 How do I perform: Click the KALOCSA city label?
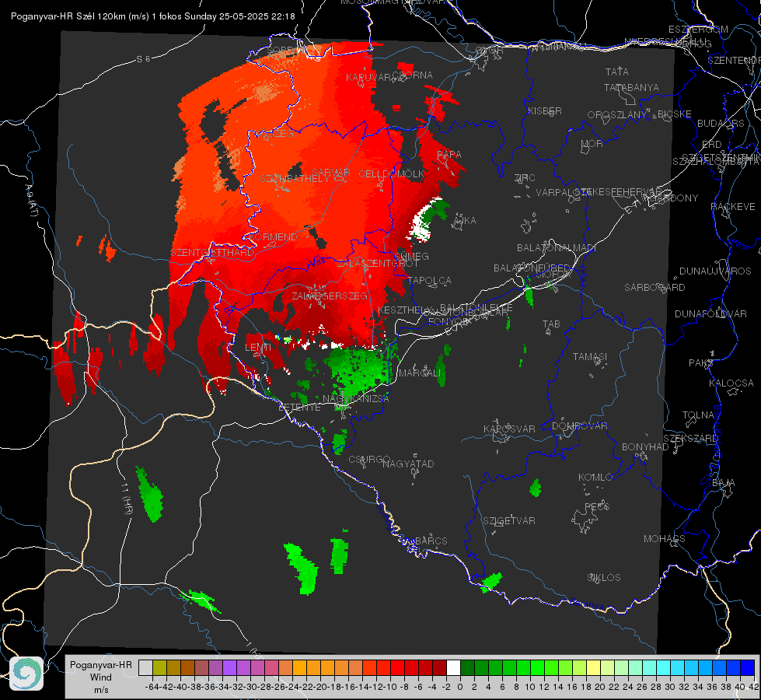[x=731, y=383]
